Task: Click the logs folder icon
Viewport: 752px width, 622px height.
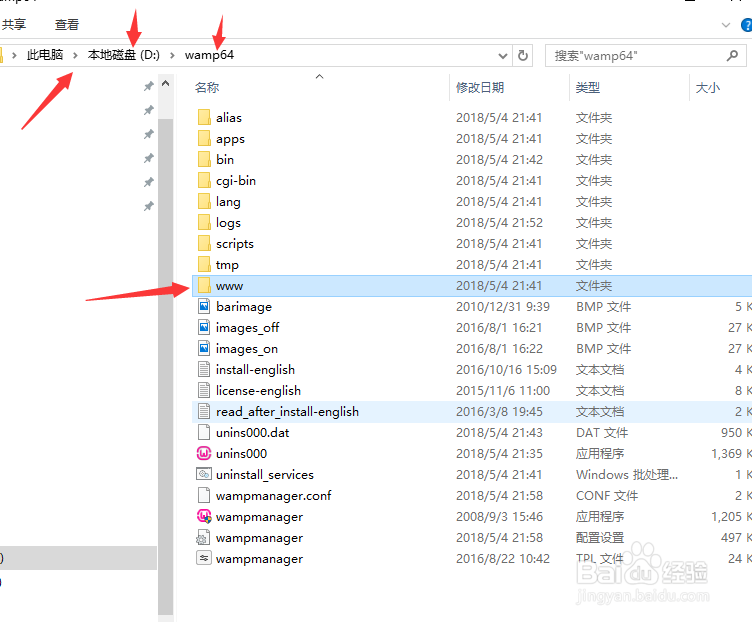Action: point(204,223)
